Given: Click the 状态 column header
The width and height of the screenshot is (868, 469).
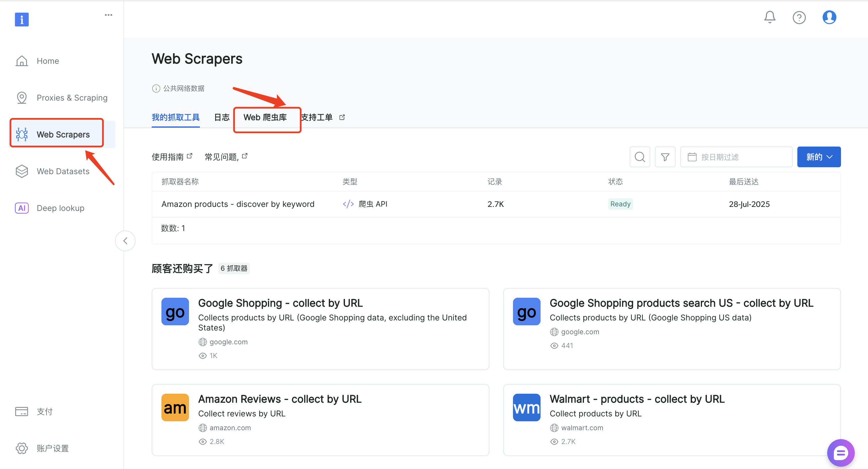Looking at the screenshot, I should (615, 181).
